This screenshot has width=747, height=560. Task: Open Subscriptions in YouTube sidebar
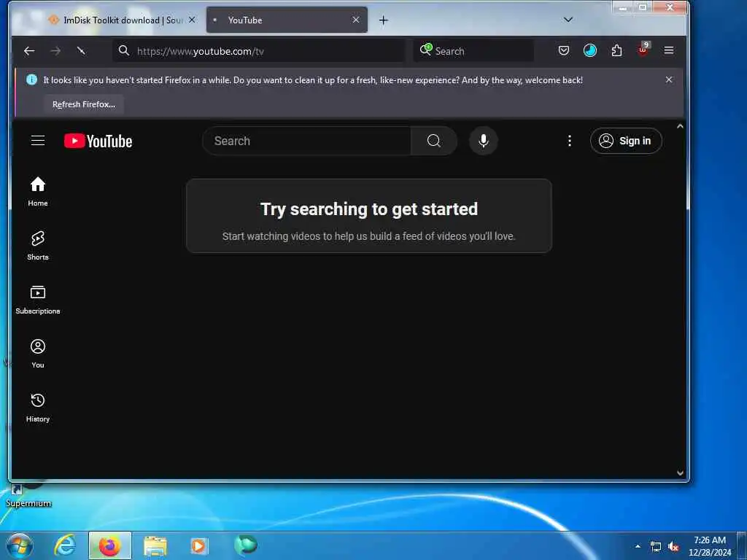coord(38,300)
